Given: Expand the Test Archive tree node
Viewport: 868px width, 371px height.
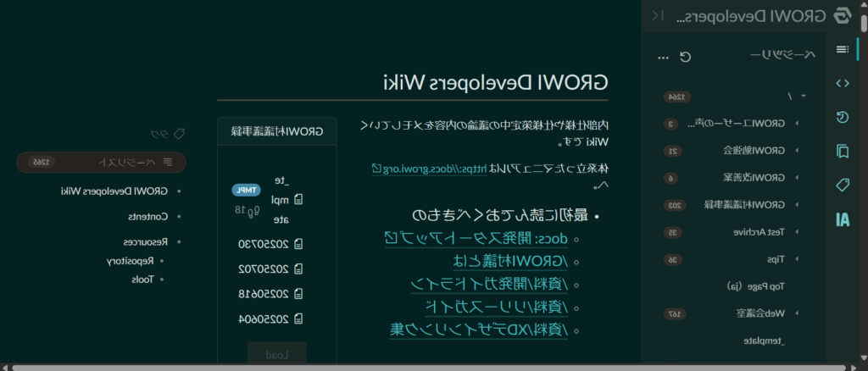Looking at the screenshot, I should [x=797, y=232].
